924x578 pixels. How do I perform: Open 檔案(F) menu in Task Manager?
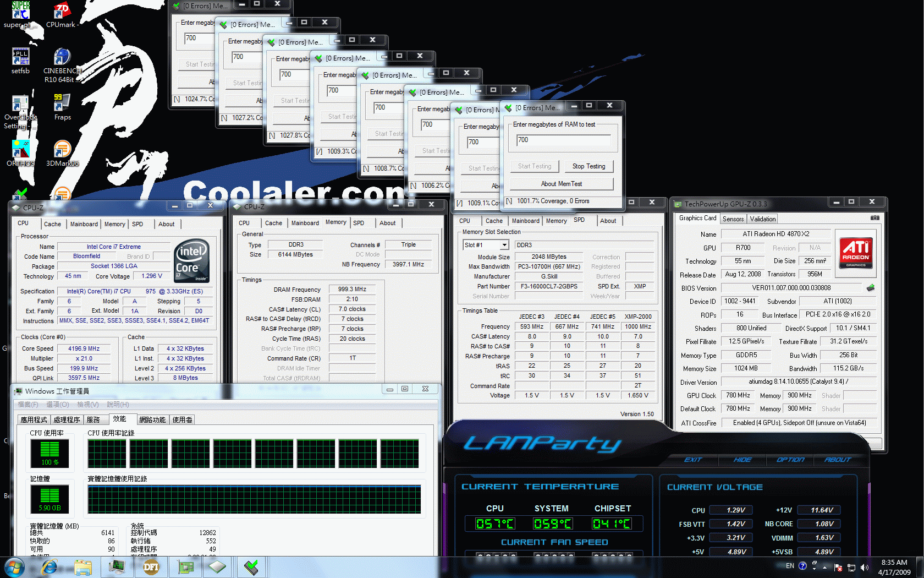pyautogui.click(x=28, y=405)
